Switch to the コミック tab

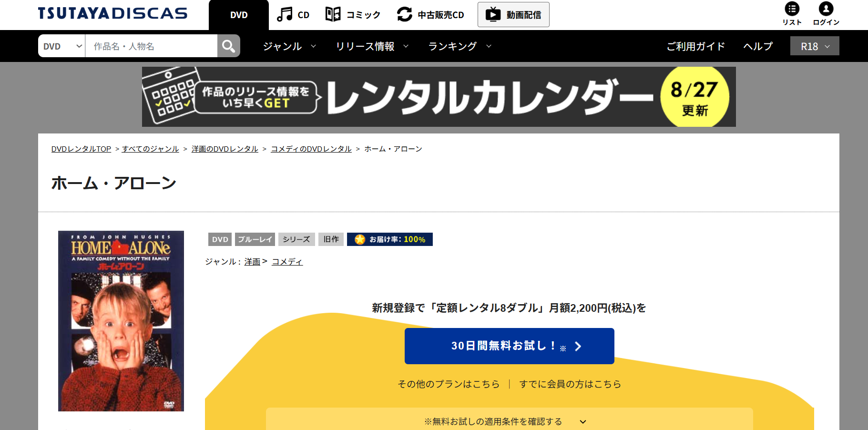[353, 15]
